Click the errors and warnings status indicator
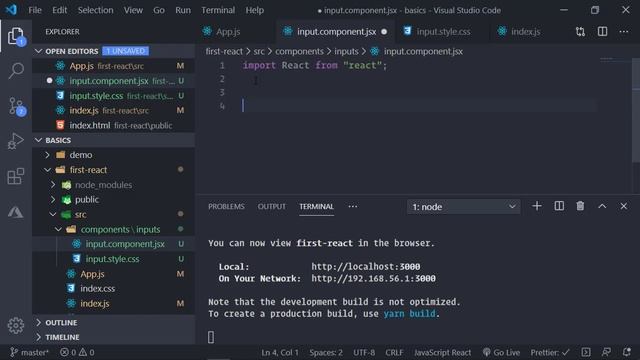The image size is (640, 360). [x=77, y=352]
